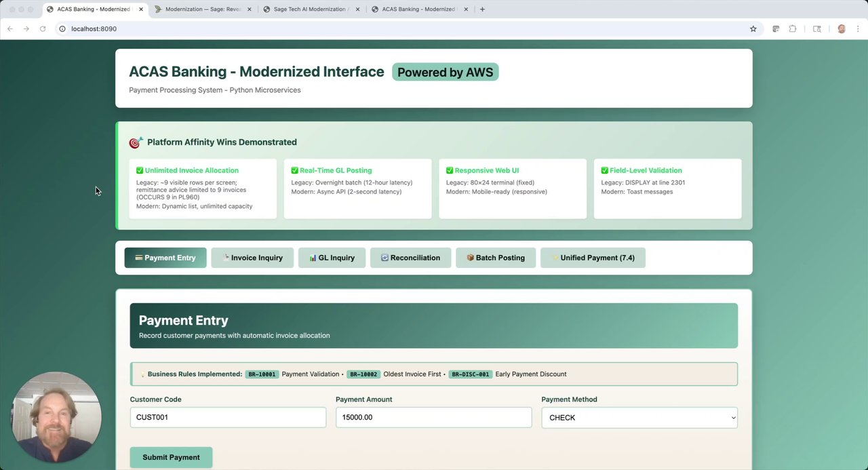This screenshot has height=470, width=868.
Task: Click 'Legacy: DISPLAY at line 2301' text
Action: [x=643, y=182]
